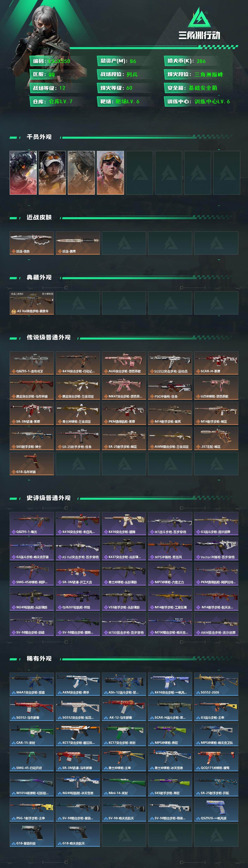The width and height of the screenshot is (248, 868).
Task: Click the first empty 典藏外观 skin slot
Action: coord(78,303)
